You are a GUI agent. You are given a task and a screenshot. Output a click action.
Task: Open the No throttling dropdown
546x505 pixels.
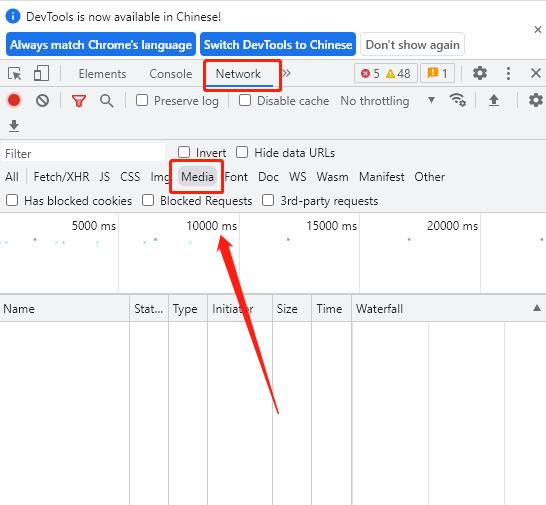(x=388, y=101)
